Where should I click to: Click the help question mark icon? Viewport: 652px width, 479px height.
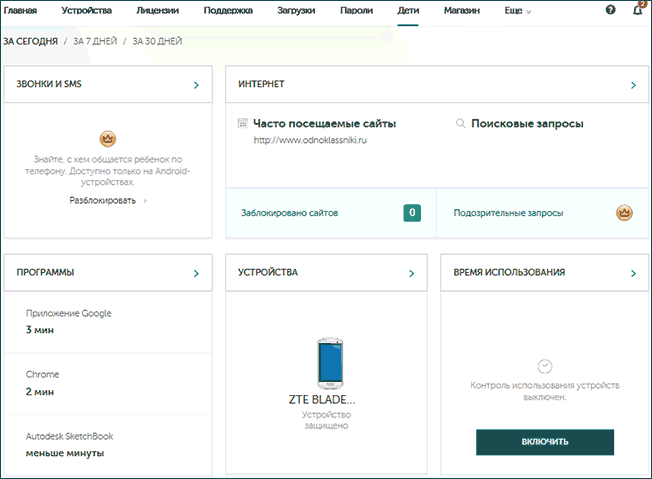(x=611, y=10)
